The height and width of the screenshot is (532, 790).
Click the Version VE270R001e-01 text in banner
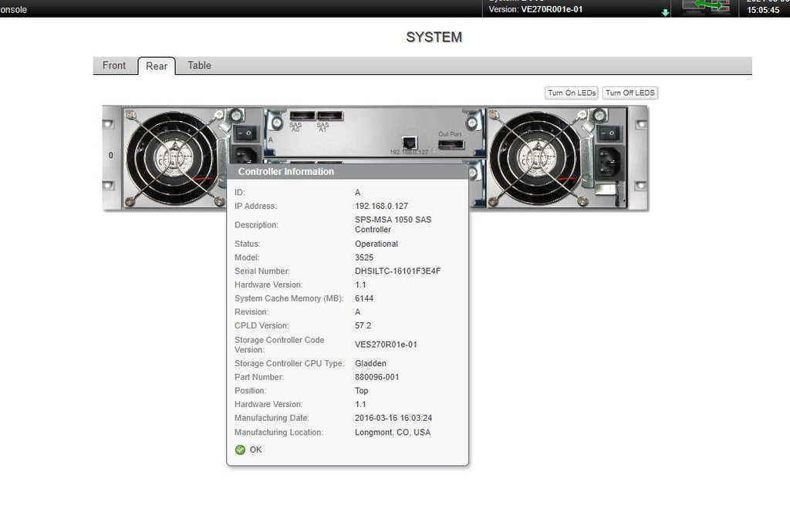[x=535, y=9]
